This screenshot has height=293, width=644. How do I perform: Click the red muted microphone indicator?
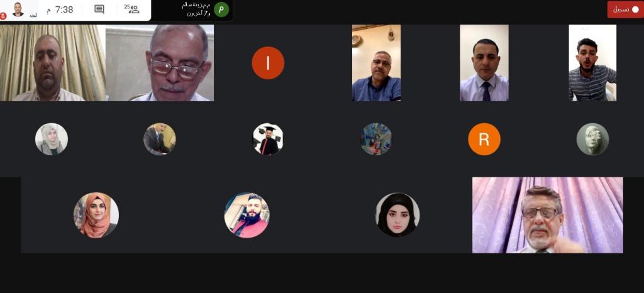click(3, 16)
